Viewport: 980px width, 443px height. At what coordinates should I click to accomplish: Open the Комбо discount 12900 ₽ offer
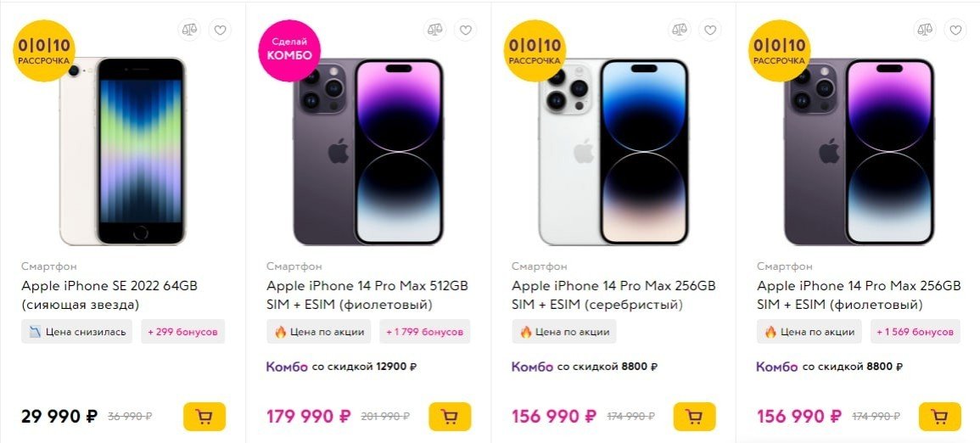pyautogui.click(x=342, y=367)
